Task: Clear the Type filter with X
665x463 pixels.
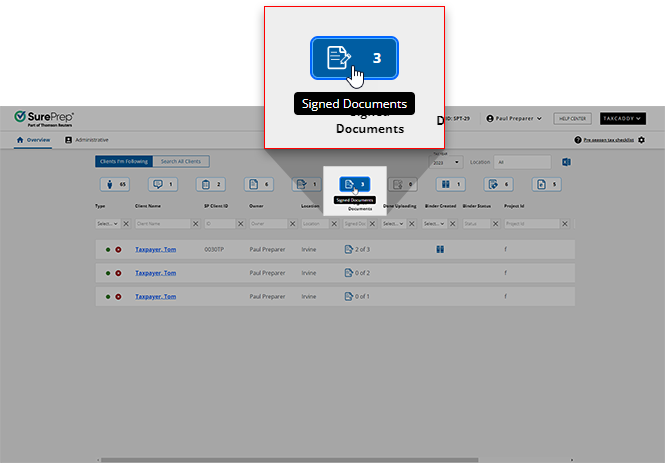Action: [126, 224]
